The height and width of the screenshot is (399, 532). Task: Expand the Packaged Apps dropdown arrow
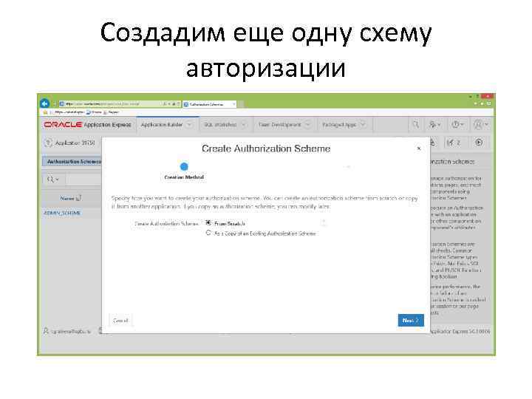click(362, 125)
